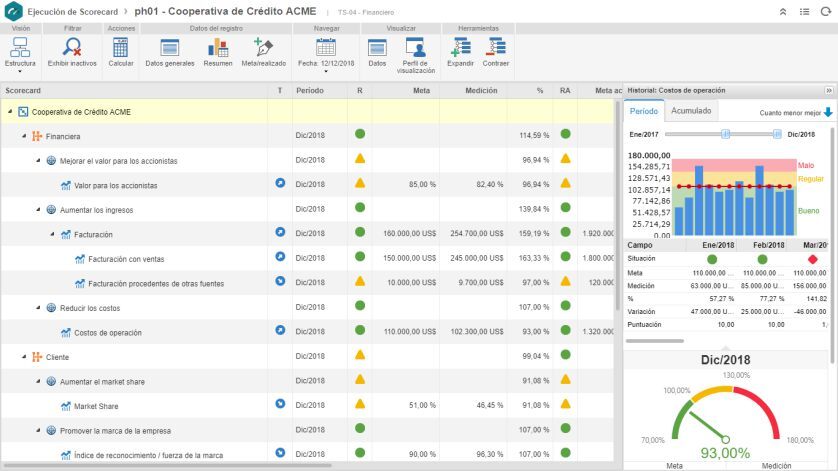
Task: Collapse the ribbon with the double-chevron icon
Action: coord(783,11)
